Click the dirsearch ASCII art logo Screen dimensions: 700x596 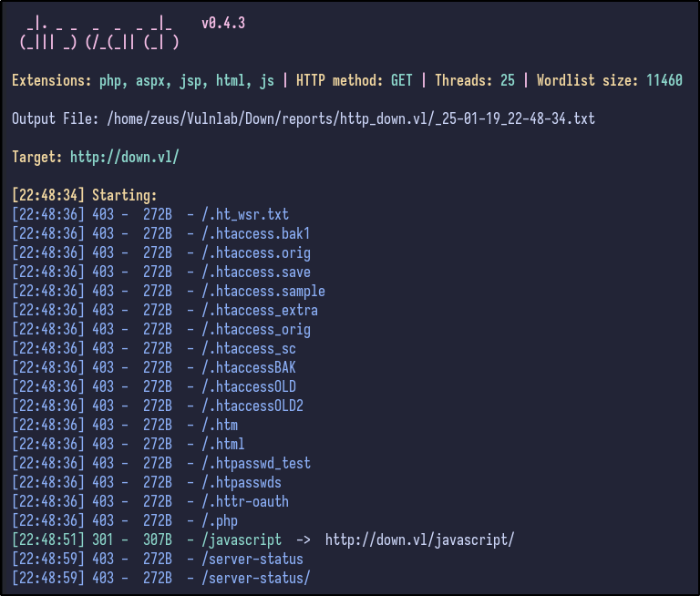tap(98, 33)
